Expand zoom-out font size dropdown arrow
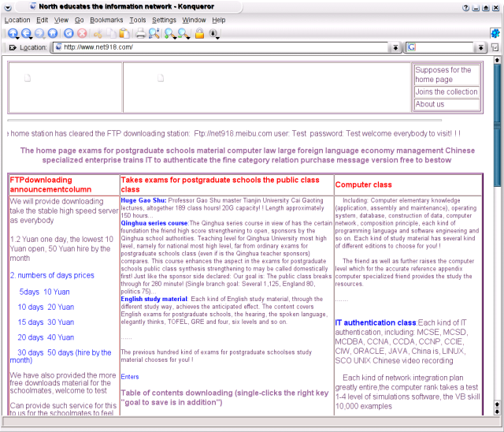The height and width of the screenshot is (432, 504). 187,38
